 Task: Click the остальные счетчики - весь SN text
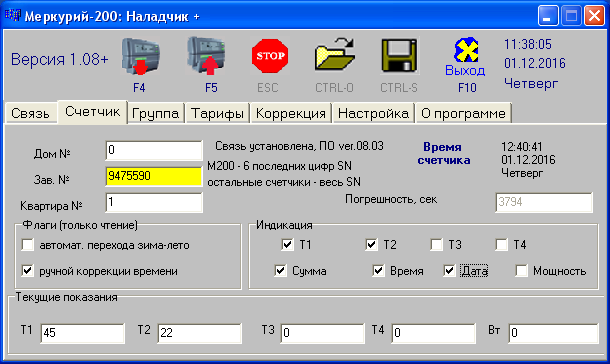(284, 182)
